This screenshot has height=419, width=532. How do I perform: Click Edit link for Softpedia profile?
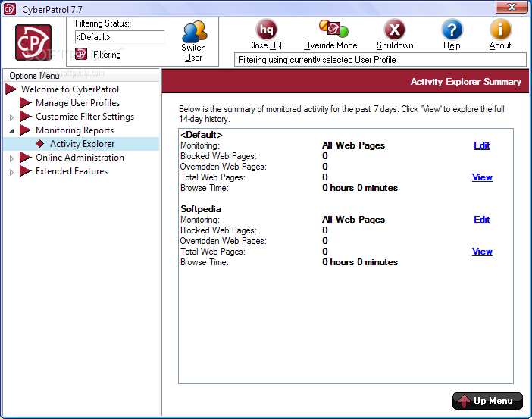coord(482,220)
